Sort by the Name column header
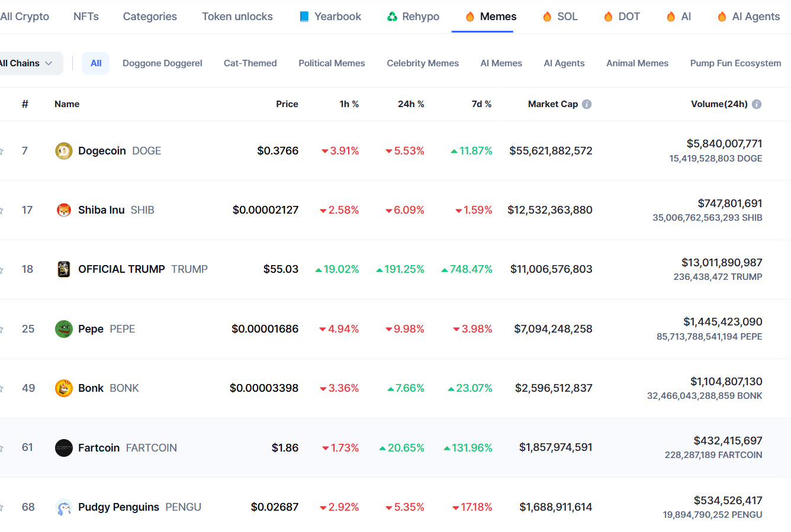The width and height of the screenshot is (791, 532). 67,104
